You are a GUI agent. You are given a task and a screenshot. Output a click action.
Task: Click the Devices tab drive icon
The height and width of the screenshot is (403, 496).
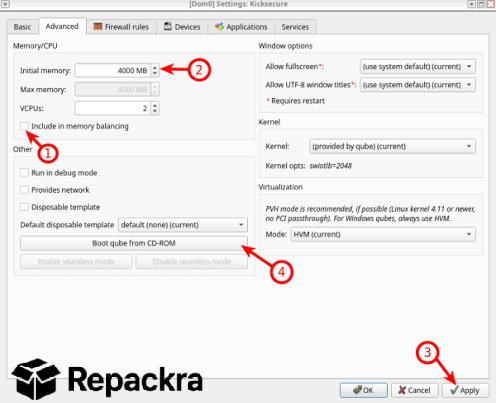[168, 26]
